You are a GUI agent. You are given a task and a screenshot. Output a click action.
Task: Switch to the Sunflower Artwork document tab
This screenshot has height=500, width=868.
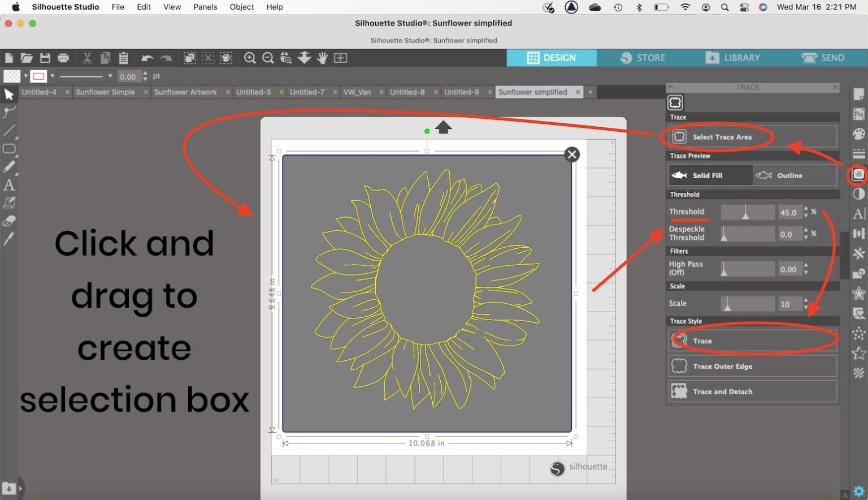(186, 92)
